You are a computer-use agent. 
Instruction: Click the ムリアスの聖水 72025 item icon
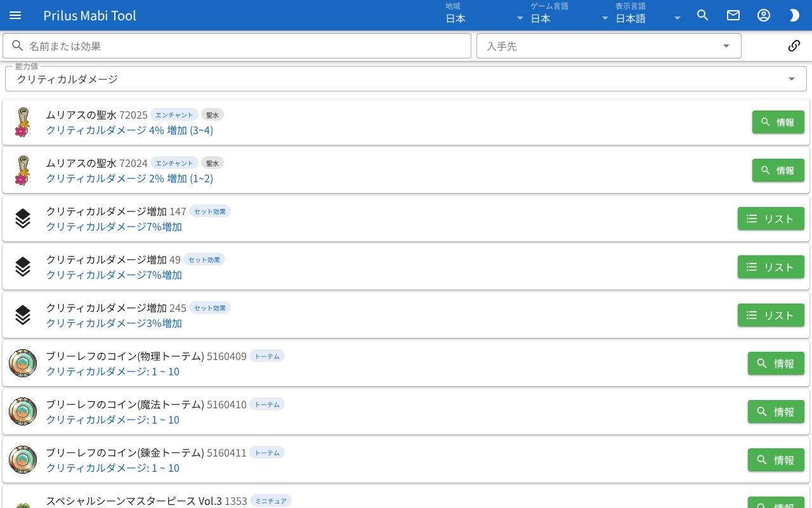pos(23,122)
